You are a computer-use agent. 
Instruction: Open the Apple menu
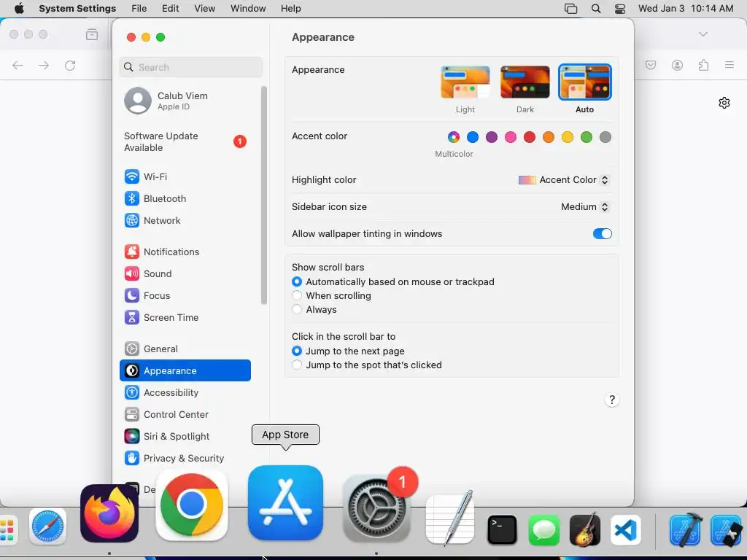click(19, 9)
